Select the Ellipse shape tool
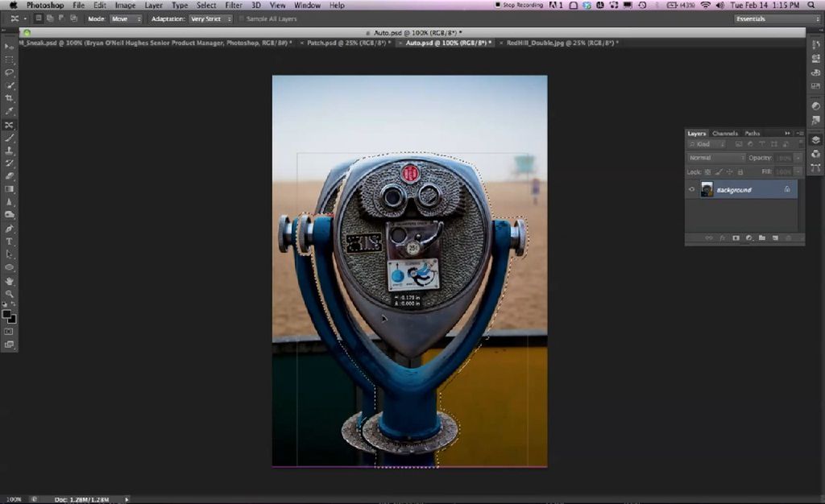 pos(9,267)
